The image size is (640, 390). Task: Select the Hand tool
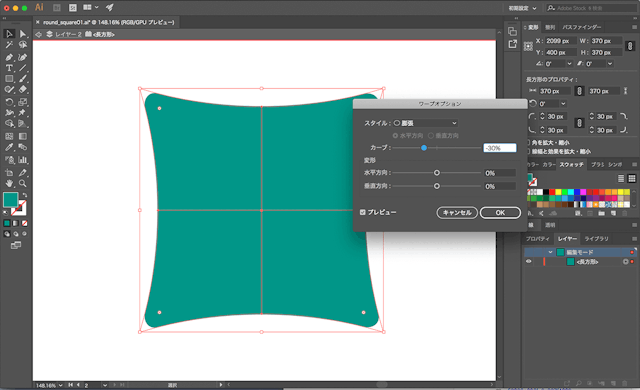(9, 184)
